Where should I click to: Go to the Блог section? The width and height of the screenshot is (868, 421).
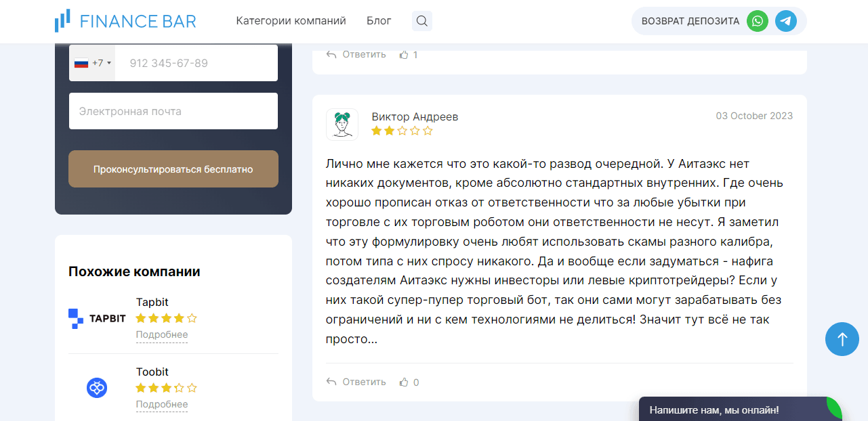(x=378, y=21)
